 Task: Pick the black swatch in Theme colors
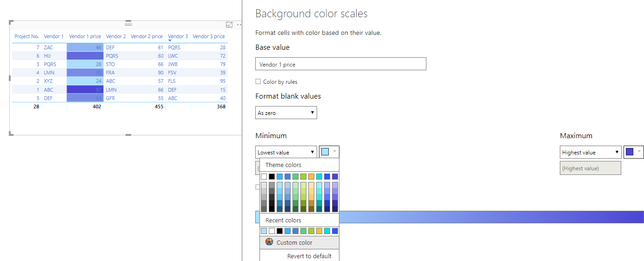[x=272, y=176]
